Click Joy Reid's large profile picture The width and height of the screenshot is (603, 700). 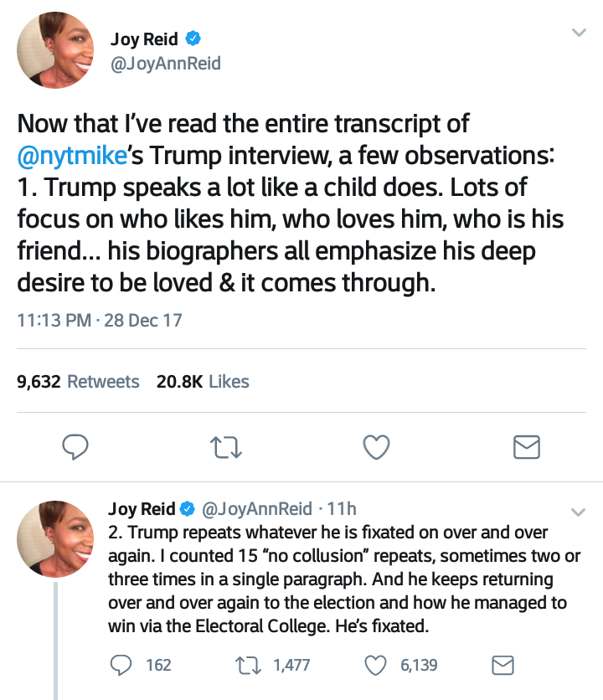(55, 51)
